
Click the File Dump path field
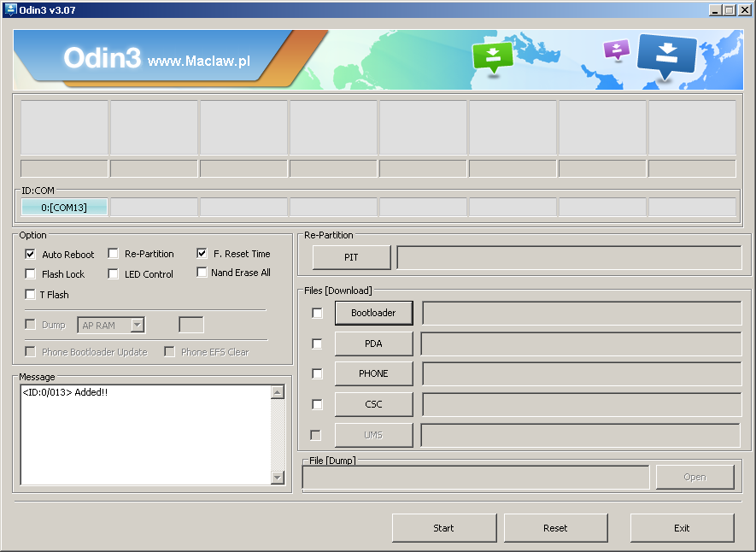476,478
